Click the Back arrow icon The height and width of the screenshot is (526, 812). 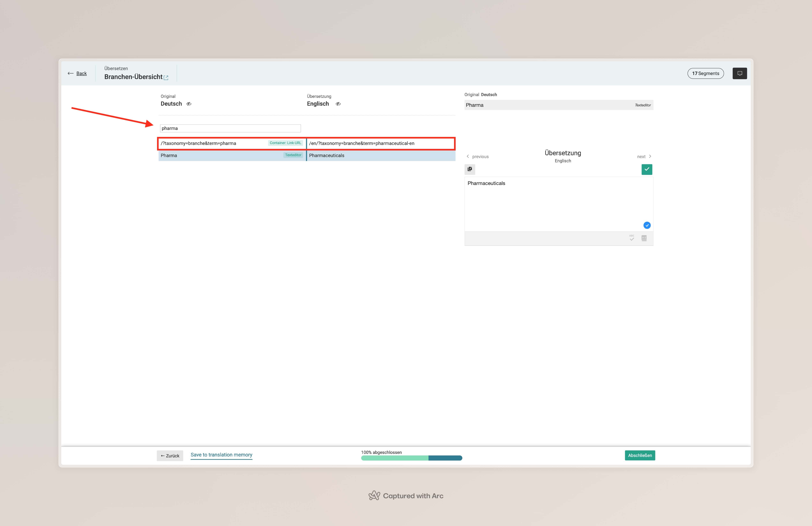point(71,73)
